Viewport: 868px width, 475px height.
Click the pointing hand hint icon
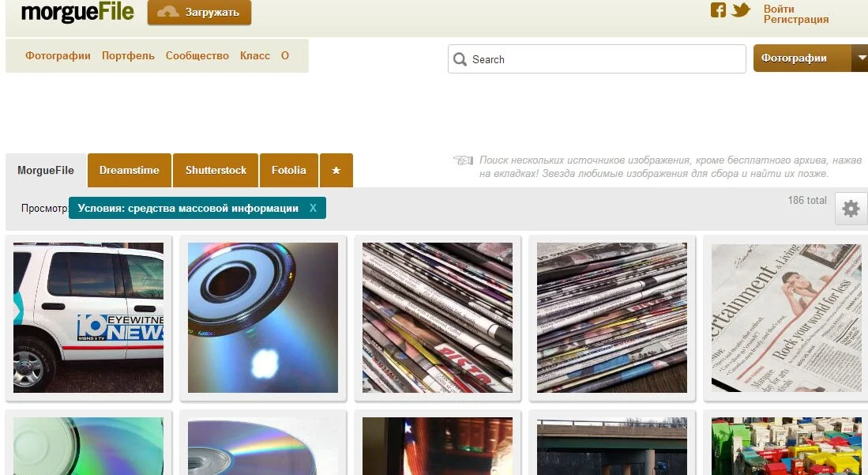tap(464, 160)
